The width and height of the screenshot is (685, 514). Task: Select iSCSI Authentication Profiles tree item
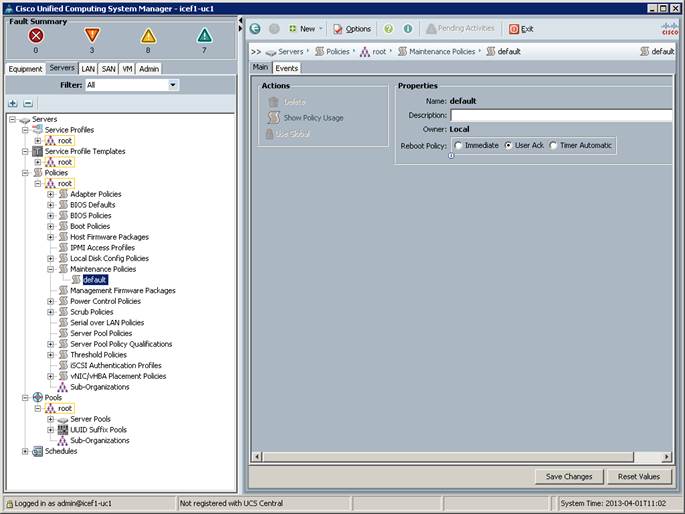[116, 366]
